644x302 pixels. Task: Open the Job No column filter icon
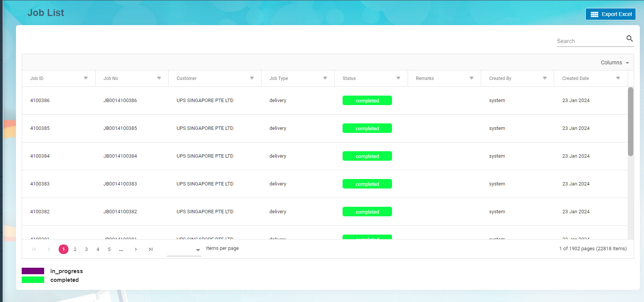click(159, 78)
